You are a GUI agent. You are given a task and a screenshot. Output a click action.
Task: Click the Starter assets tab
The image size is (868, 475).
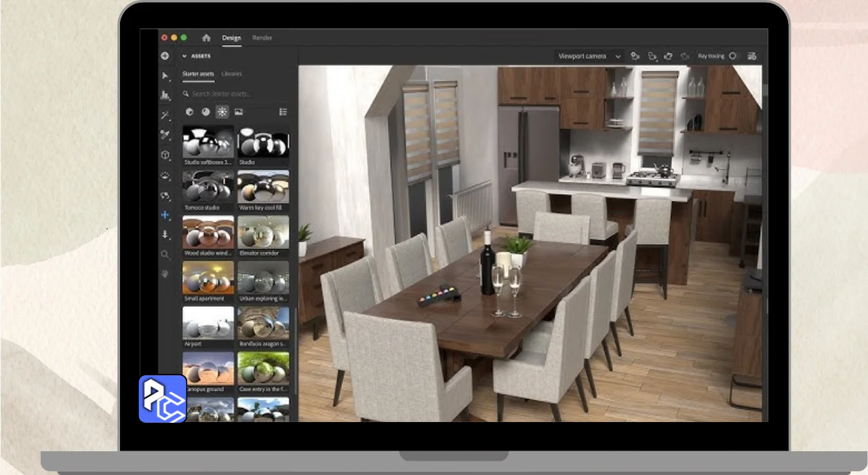pyautogui.click(x=198, y=74)
